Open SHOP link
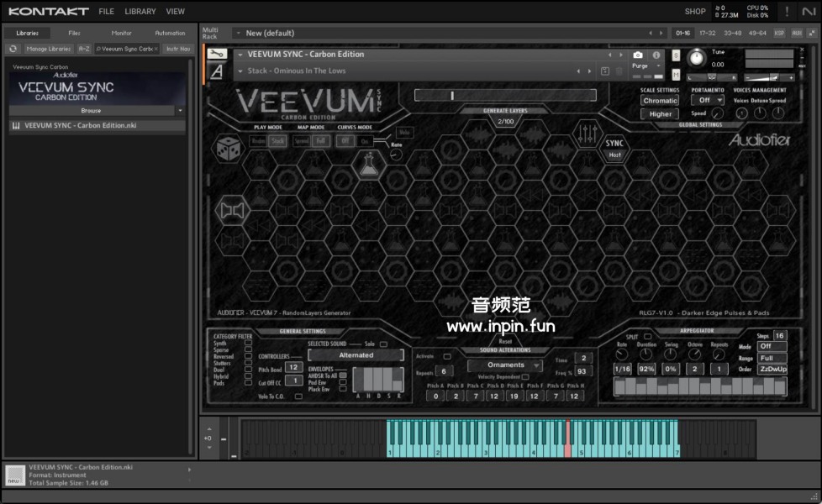The height and width of the screenshot is (504, 822). point(694,11)
